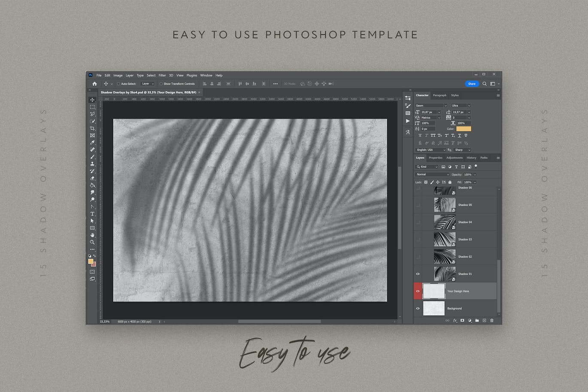Choose the Horizontal Type tool
Image resolution: width=588 pixels, height=392 pixels.
tap(92, 214)
